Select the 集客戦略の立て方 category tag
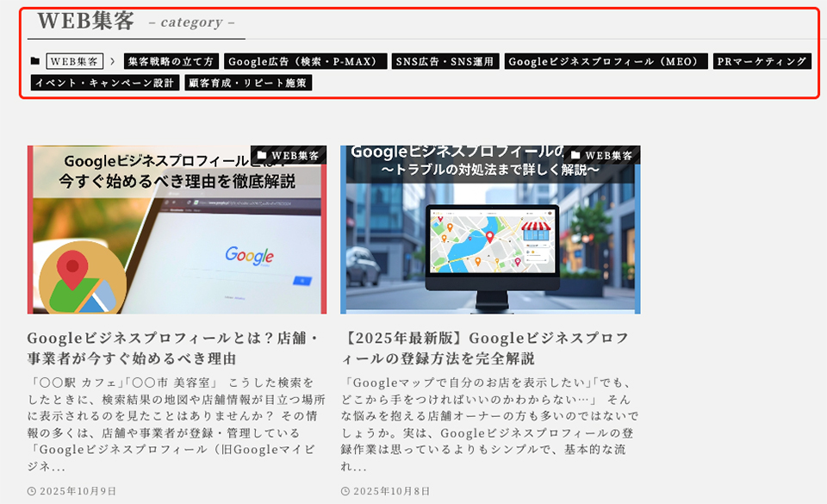Image resolution: width=827 pixels, height=504 pixels. [171, 62]
